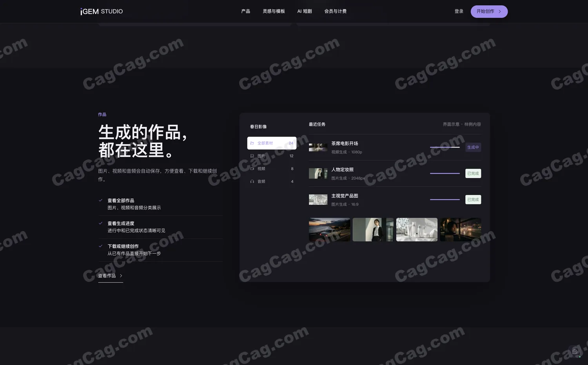Image resolution: width=588 pixels, height=365 pixels.
Task: Click the checkmark next to 查看生成进度
Action: (100, 223)
